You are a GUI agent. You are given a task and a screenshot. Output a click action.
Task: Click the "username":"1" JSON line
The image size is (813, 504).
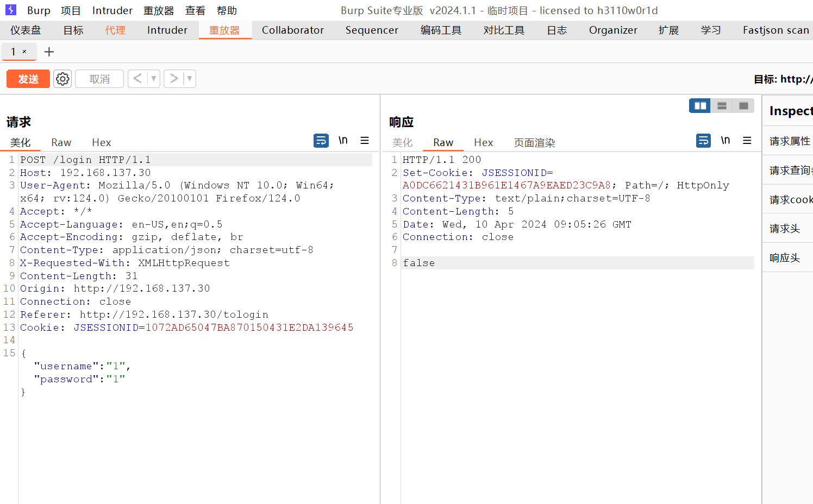coord(82,366)
